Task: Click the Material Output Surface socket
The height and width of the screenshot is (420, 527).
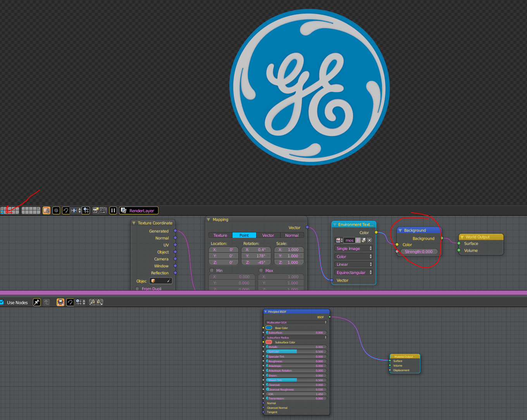Action: click(390, 361)
